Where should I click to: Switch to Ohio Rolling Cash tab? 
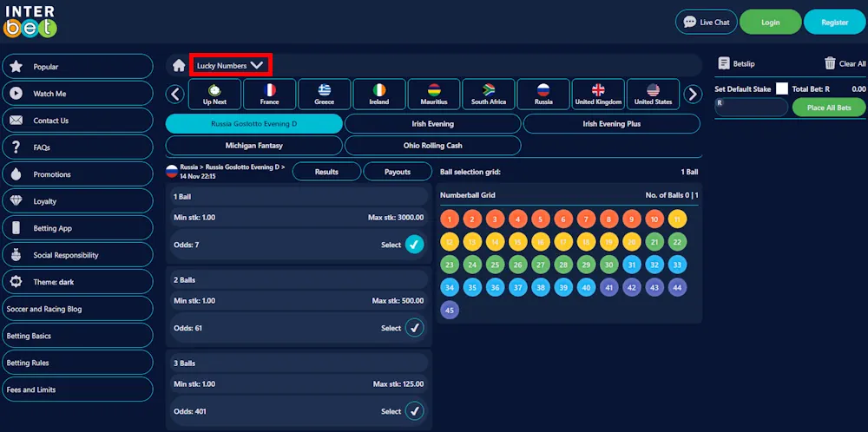[x=433, y=146]
